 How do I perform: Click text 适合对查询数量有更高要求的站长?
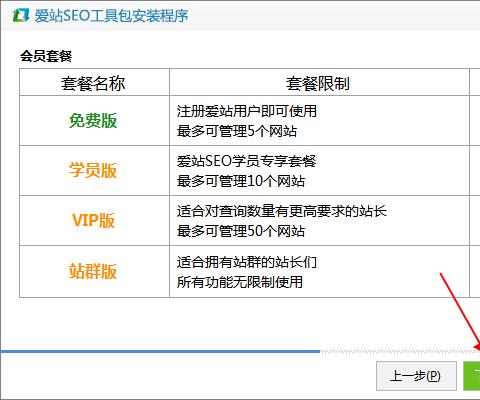coord(282,211)
